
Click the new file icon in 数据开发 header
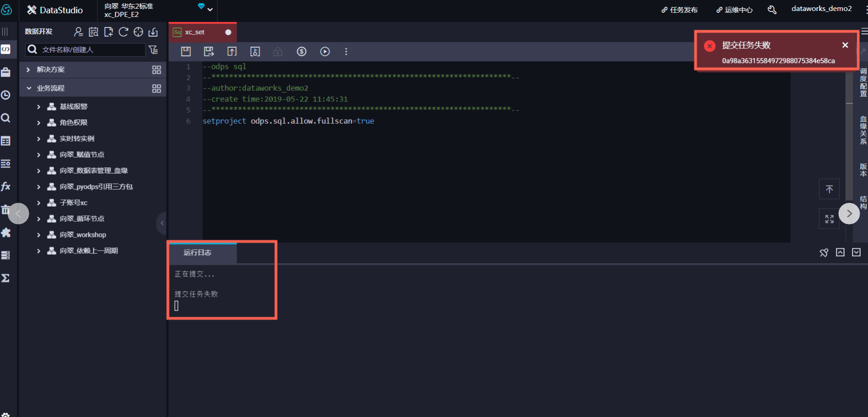(x=108, y=32)
